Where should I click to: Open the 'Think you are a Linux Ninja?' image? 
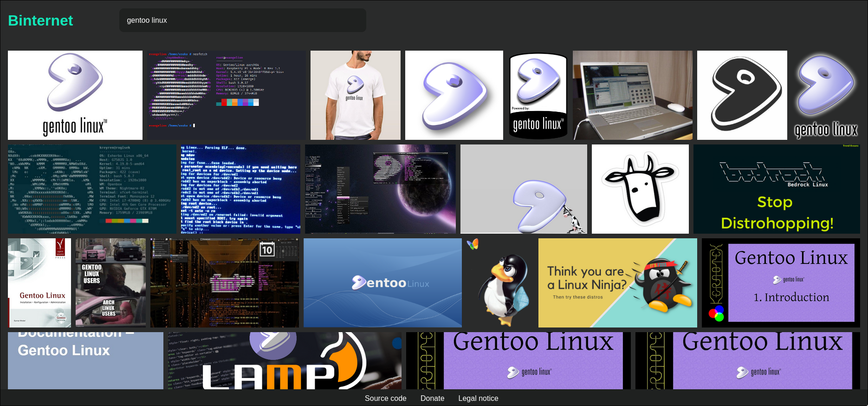coord(618,283)
